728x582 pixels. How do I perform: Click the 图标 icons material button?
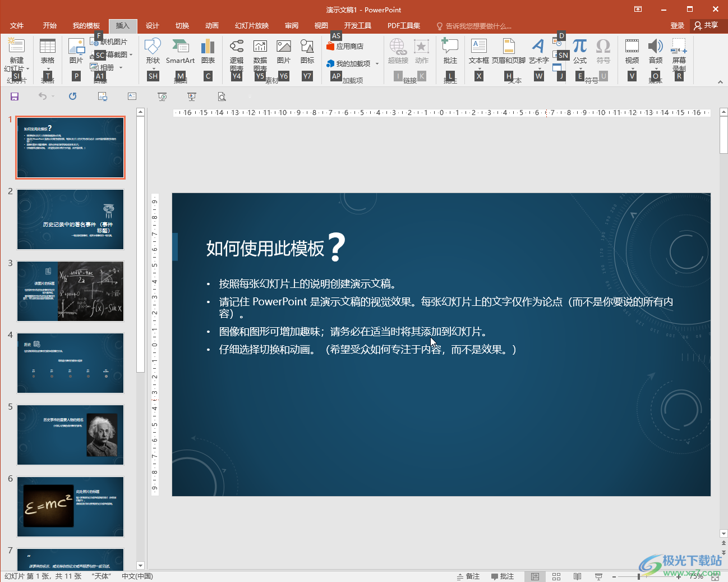[x=307, y=51]
